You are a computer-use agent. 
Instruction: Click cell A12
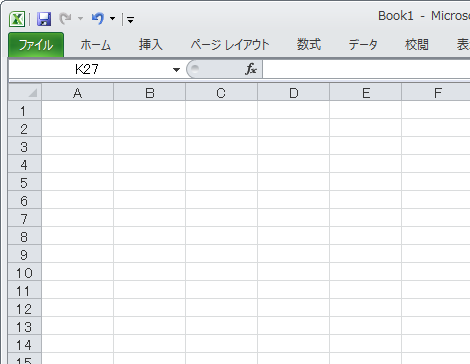[78, 308]
